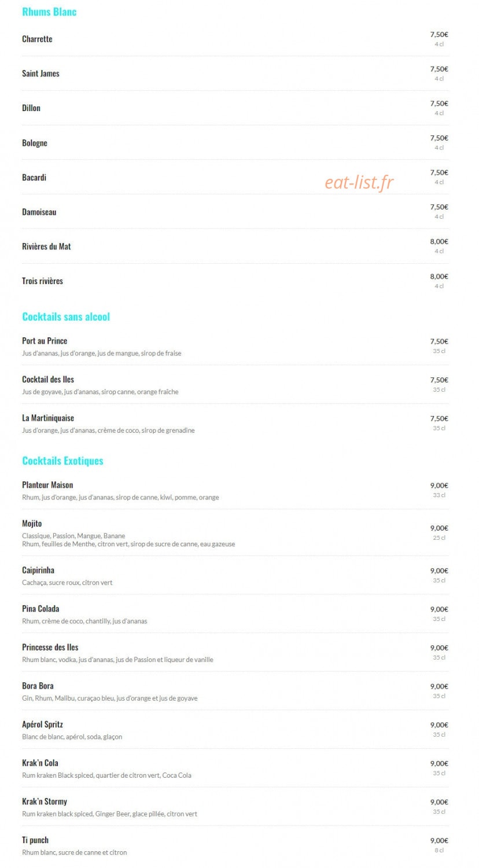Click the Cocktail des Iles entry
The image size is (479, 868).
(48, 380)
